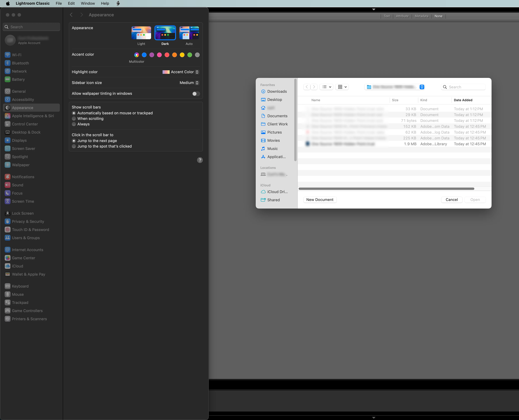This screenshot has width=519, height=420.
Task: Select the purple accent color
Action: click(152, 55)
